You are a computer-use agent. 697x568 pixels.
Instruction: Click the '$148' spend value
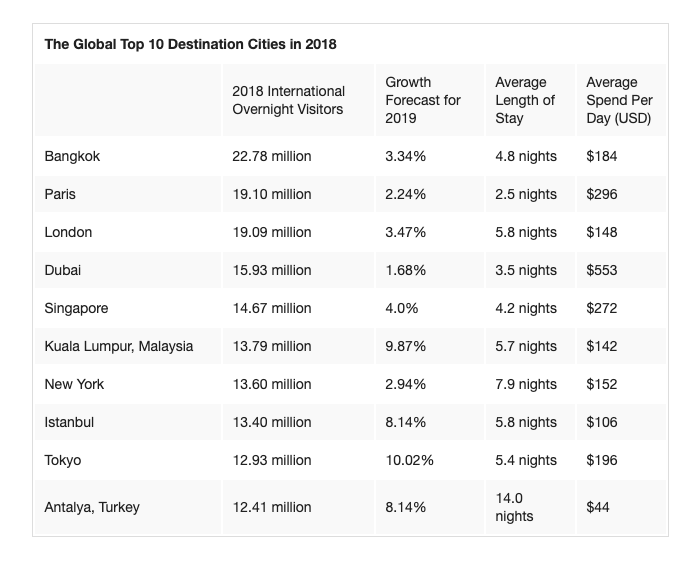(602, 232)
